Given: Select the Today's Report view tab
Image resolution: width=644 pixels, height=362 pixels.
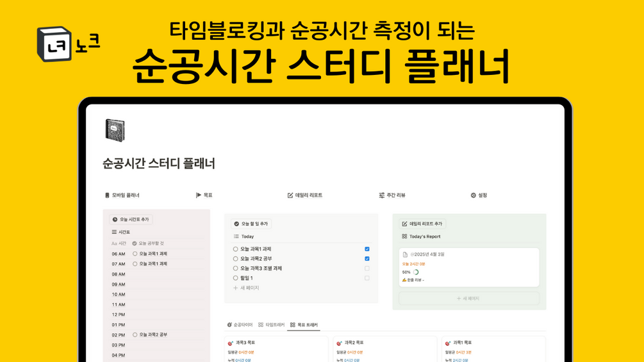Looking at the screenshot, I should click(x=421, y=236).
